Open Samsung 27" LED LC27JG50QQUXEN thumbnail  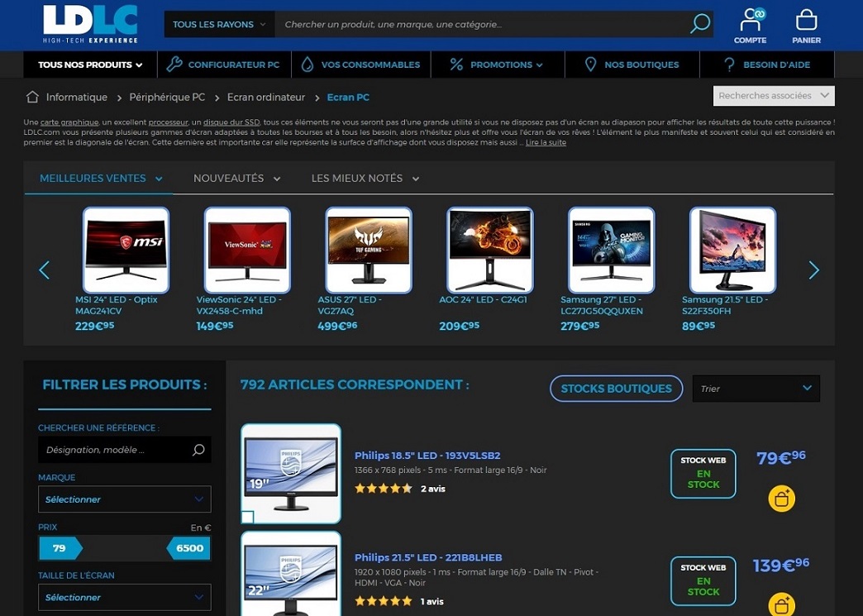pyautogui.click(x=612, y=250)
